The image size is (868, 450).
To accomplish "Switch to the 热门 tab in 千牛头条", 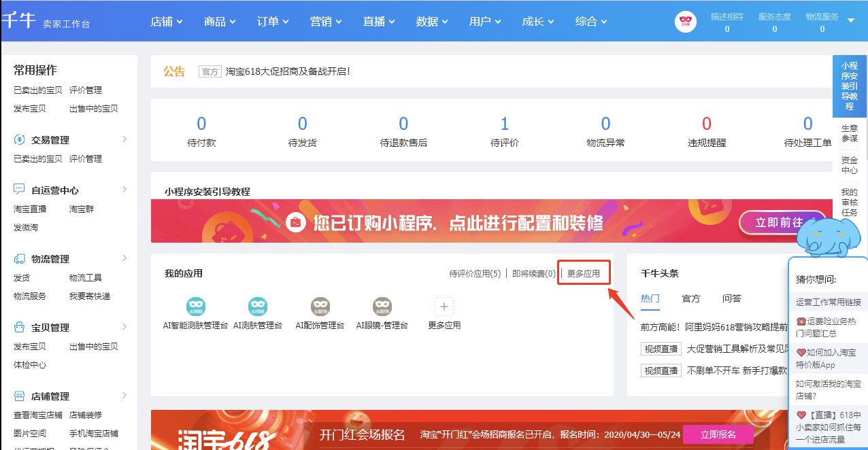I will pyautogui.click(x=650, y=298).
